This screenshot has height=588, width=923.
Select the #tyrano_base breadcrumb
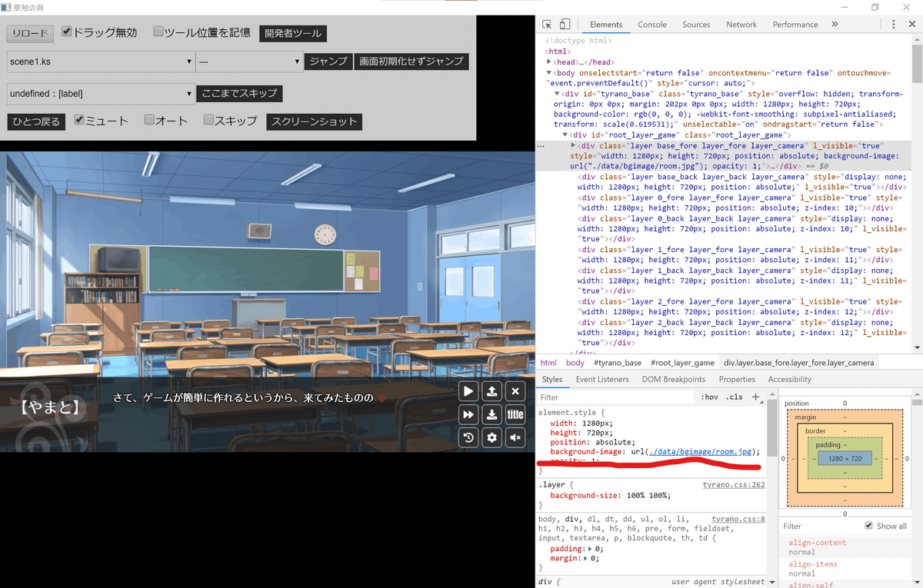pos(617,363)
